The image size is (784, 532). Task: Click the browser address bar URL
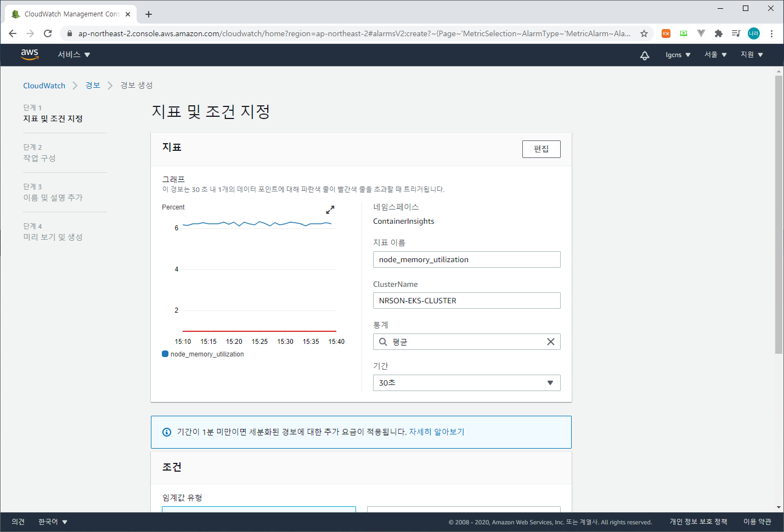point(354,33)
